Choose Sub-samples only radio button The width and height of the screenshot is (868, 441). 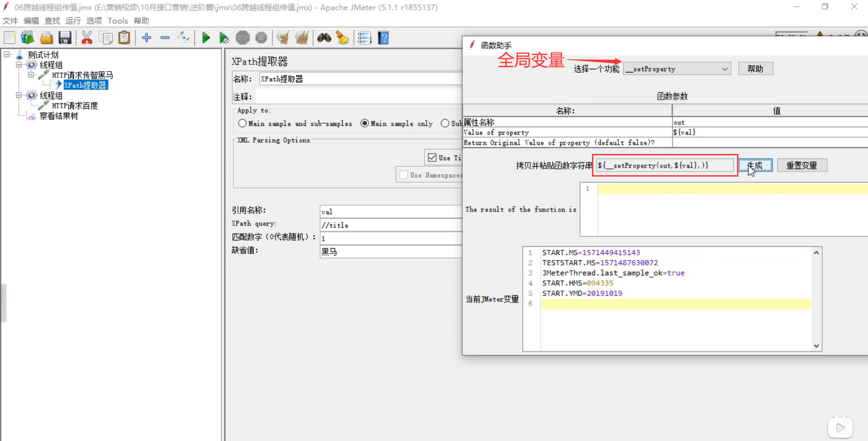click(445, 123)
